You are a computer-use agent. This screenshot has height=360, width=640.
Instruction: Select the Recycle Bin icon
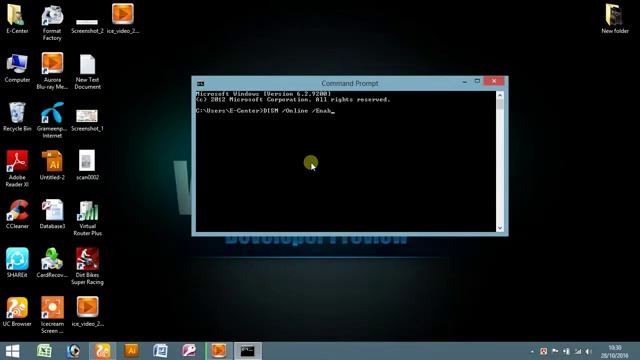click(17, 117)
